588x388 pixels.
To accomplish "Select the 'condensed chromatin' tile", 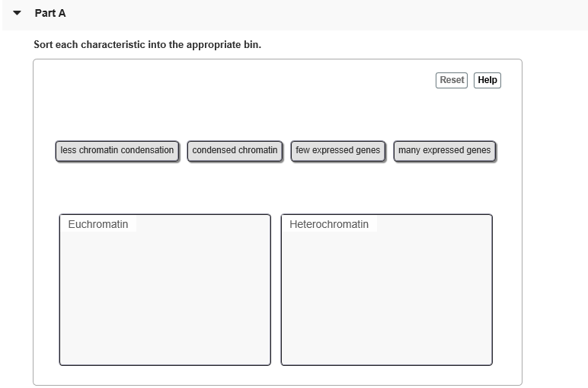I will coord(235,151).
